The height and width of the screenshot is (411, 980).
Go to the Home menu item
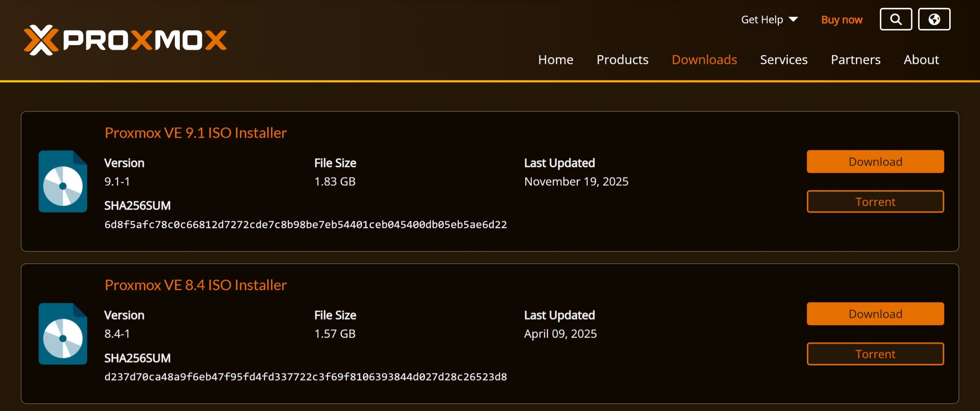tap(555, 60)
